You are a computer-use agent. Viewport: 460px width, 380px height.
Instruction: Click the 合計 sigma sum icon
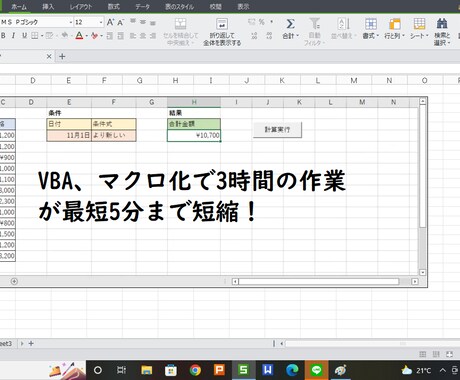point(290,24)
